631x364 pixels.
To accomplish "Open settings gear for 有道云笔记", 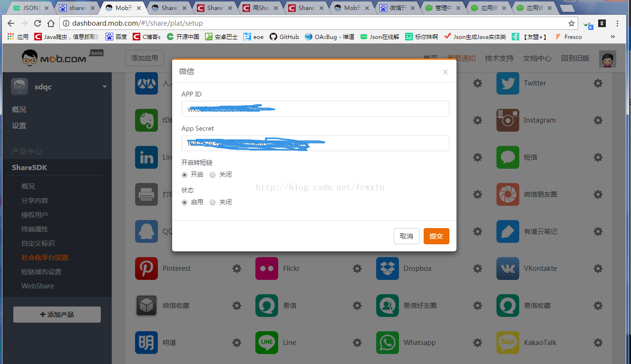I will [x=598, y=231].
